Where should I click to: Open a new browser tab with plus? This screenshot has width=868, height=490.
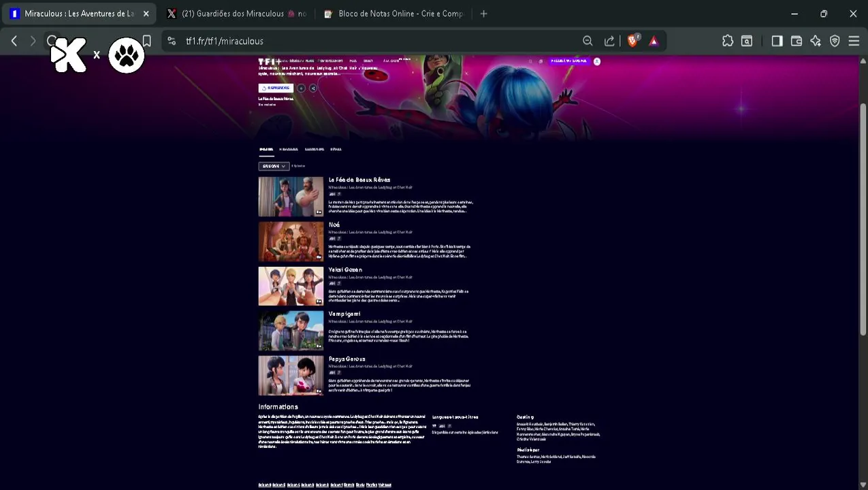coord(483,14)
